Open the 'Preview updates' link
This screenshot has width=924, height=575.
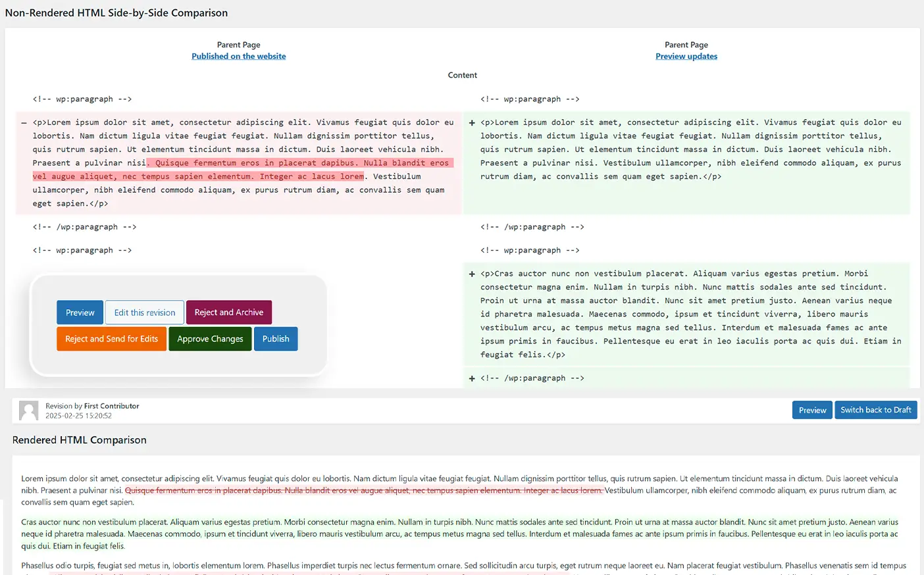pos(686,56)
